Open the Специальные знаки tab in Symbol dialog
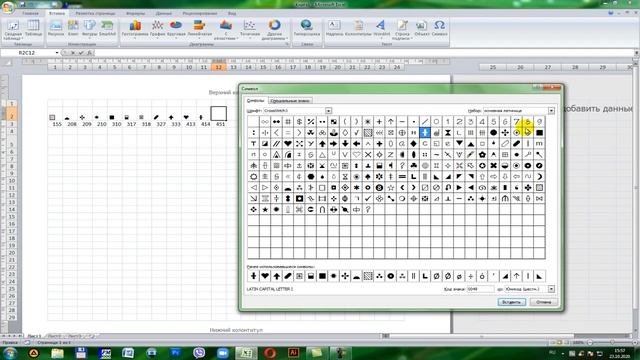Image resolution: width=640 pixels, height=360 pixels. click(290, 100)
